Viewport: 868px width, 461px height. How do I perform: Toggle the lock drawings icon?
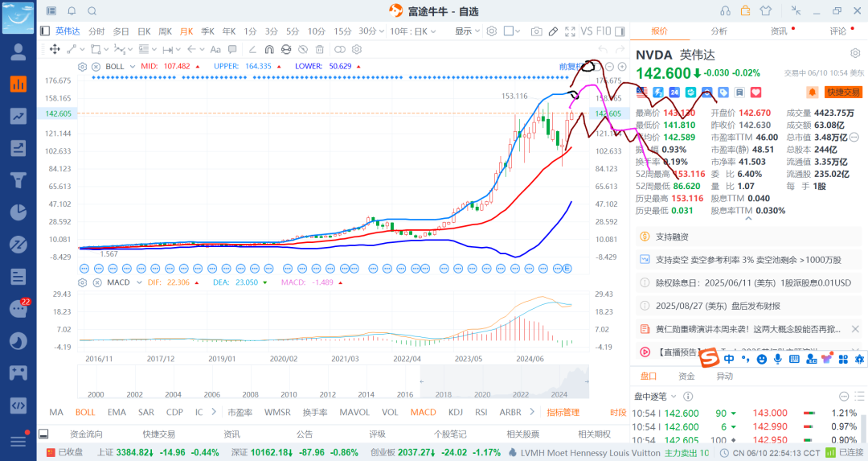click(x=285, y=49)
